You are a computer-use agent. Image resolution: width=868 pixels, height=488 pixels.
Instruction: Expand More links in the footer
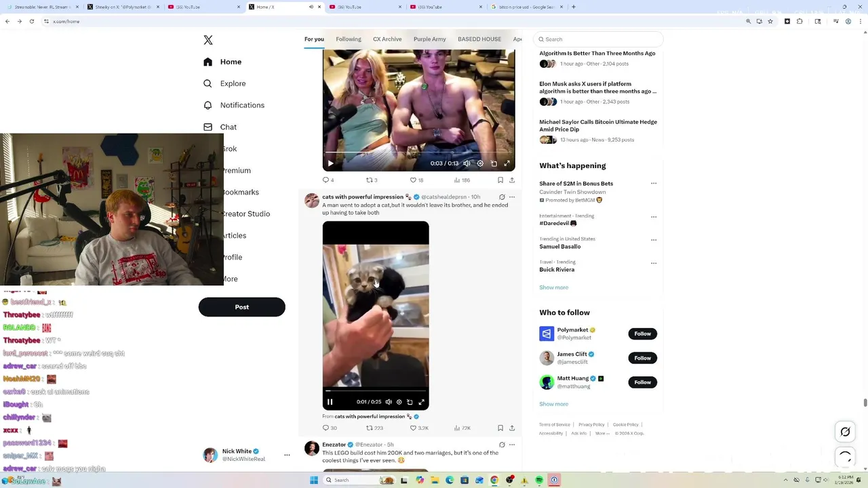[x=602, y=433]
